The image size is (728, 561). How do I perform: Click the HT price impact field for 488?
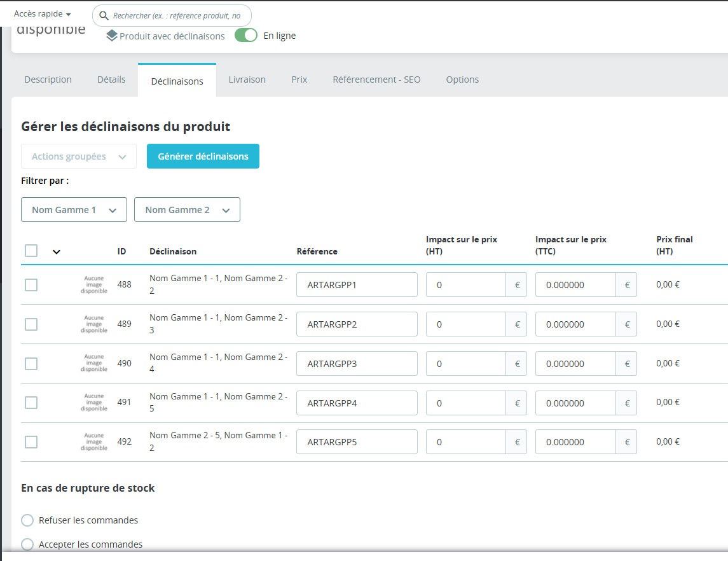[465, 285]
